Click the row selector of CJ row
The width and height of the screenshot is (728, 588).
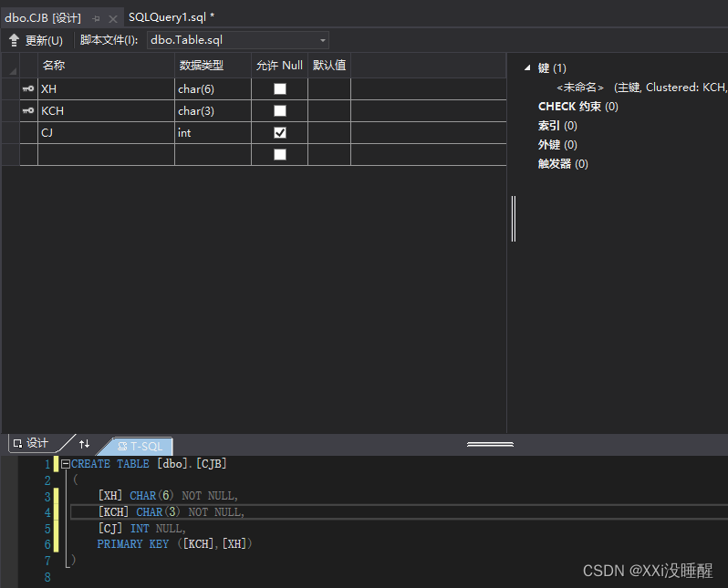click(11, 133)
